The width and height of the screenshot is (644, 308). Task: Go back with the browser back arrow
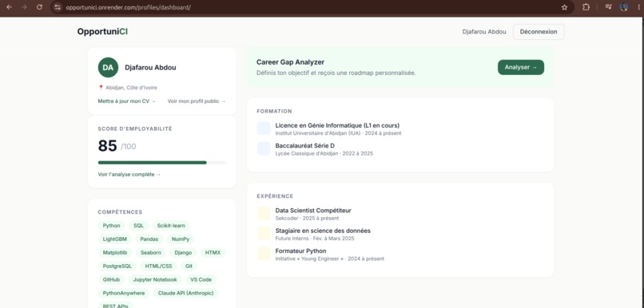click(9, 7)
